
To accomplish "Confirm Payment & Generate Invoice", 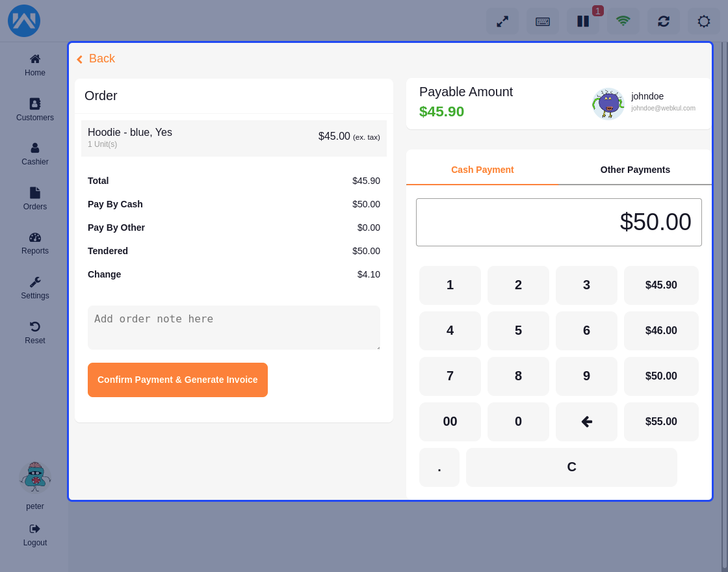I will 177,380.
